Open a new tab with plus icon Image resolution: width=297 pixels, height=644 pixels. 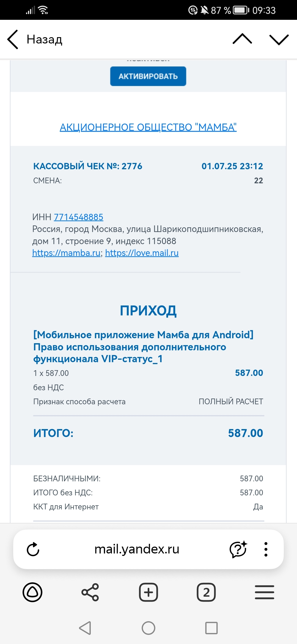[x=148, y=592]
